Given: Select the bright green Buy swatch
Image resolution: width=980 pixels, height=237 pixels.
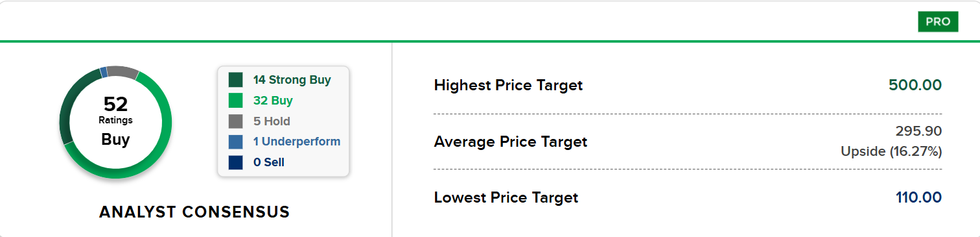Looking at the screenshot, I should click(235, 101).
